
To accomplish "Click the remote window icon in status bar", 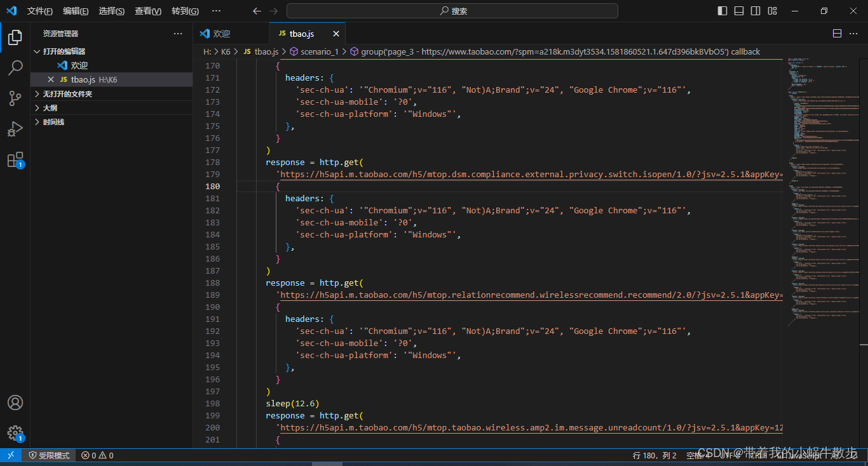I will (x=11, y=455).
